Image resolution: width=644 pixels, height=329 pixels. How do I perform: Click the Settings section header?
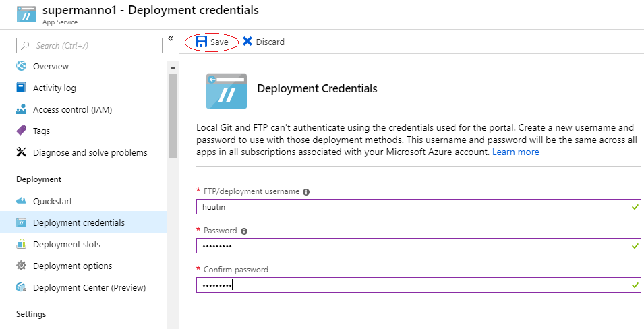31,314
